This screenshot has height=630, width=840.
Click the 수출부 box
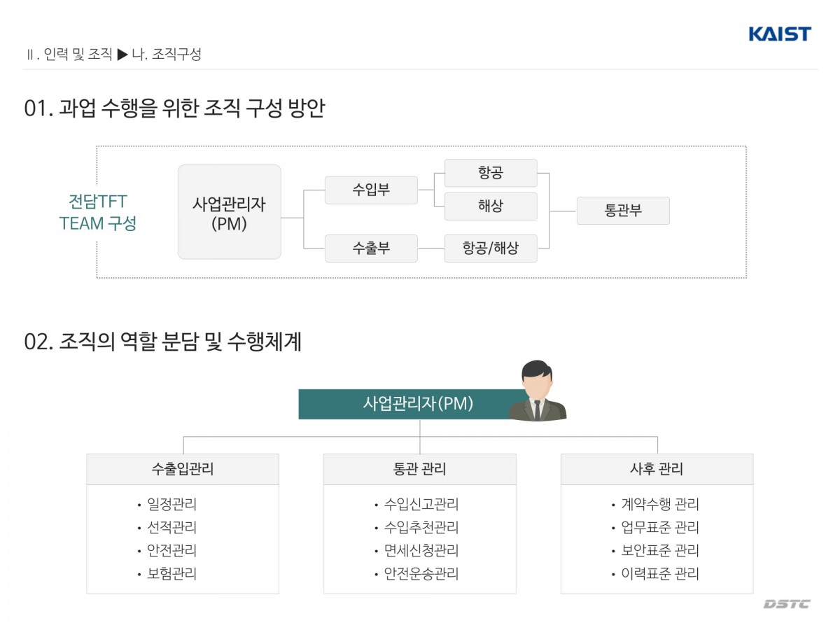[371, 248]
